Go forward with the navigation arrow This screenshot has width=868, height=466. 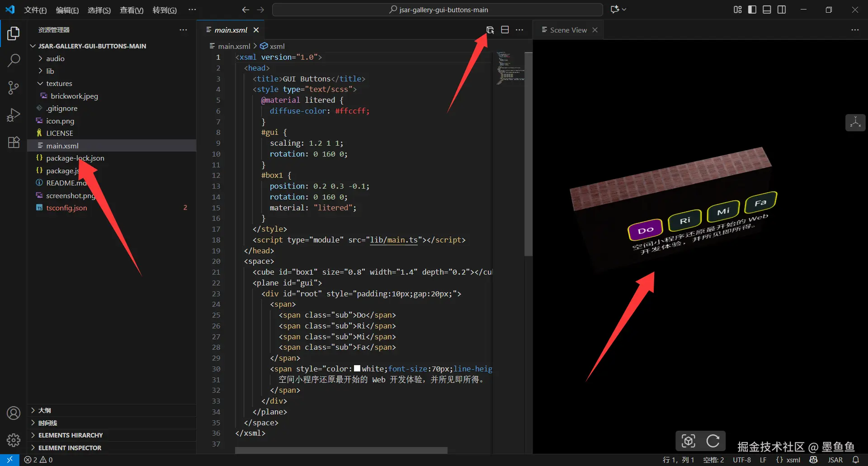click(x=260, y=10)
